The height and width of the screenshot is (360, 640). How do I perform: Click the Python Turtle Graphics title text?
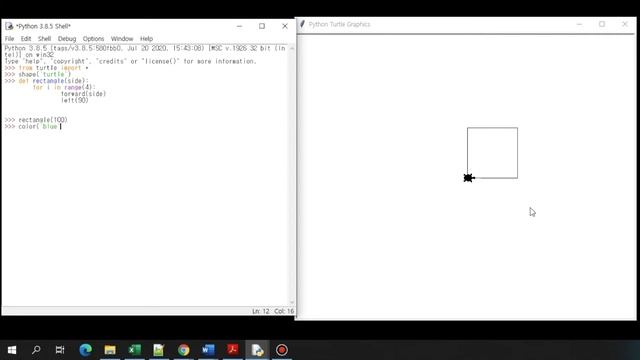point(339,24)
